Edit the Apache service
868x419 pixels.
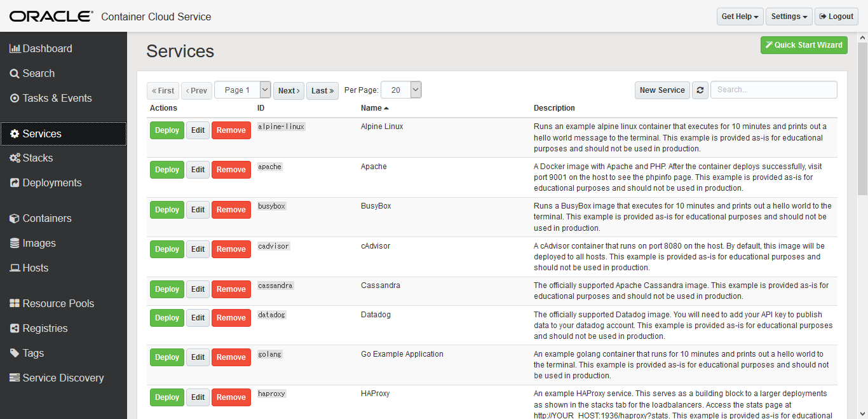point(198,170)
